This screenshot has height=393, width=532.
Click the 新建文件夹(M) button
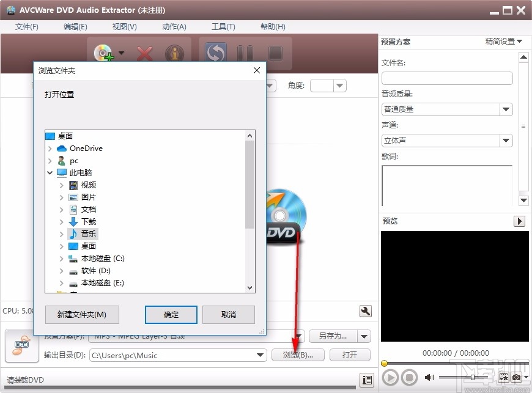coord(82,314)
